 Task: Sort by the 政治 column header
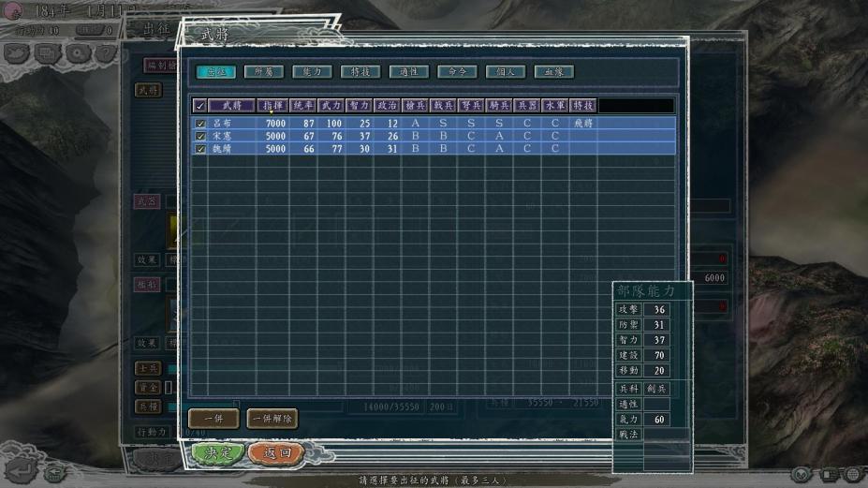[387, 105]
